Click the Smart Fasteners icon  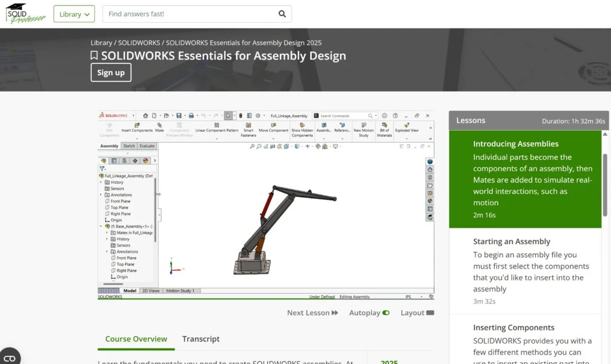[248, 125]
